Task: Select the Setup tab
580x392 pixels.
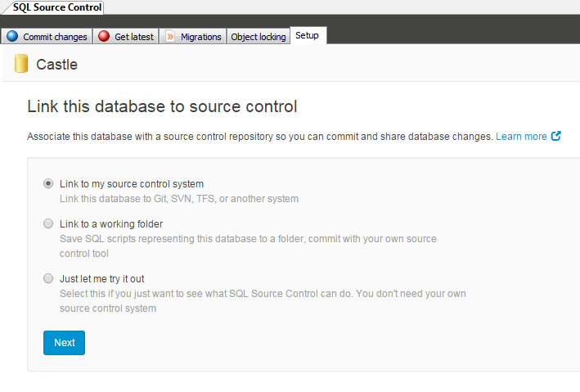Action: (308, 35)
